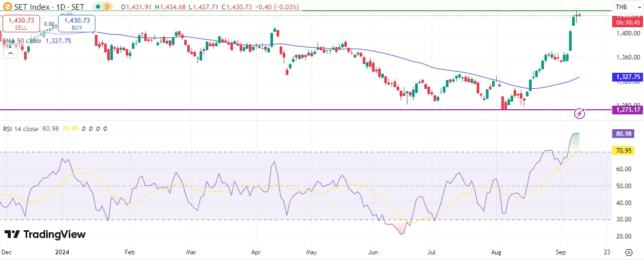644x260 pixels.
Task: Click the TradingView logo
Action: (45, 234)
